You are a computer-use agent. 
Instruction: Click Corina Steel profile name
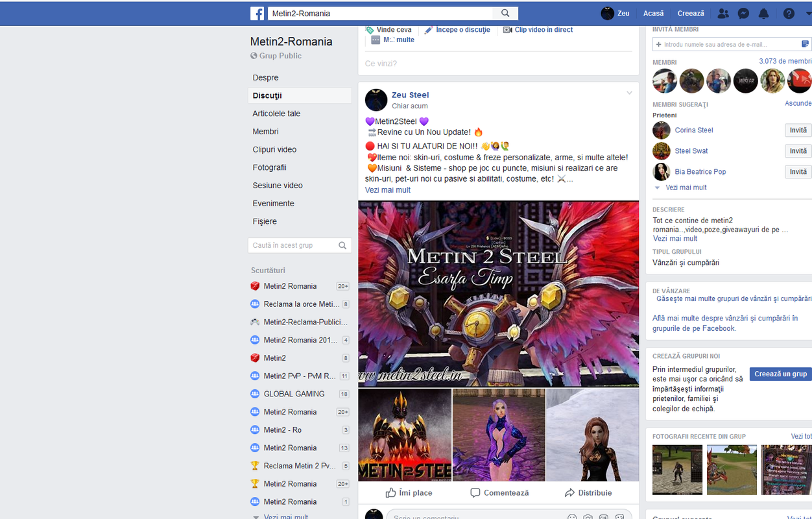click(693, 130)
